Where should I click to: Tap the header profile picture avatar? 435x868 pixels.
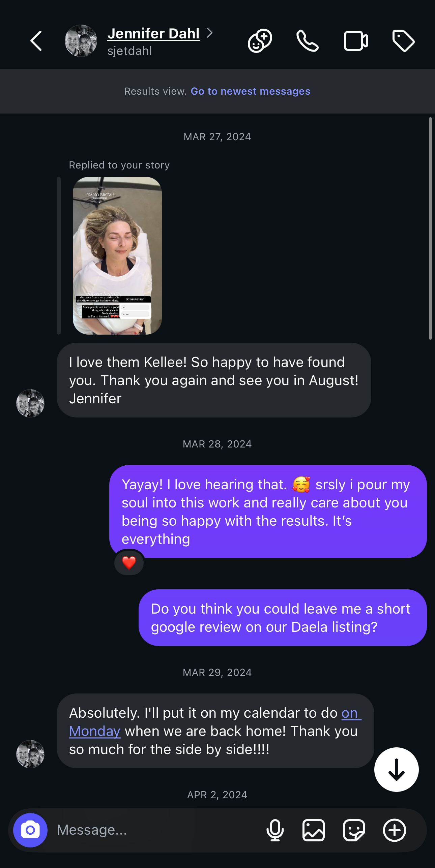click(x=81, y=41)
